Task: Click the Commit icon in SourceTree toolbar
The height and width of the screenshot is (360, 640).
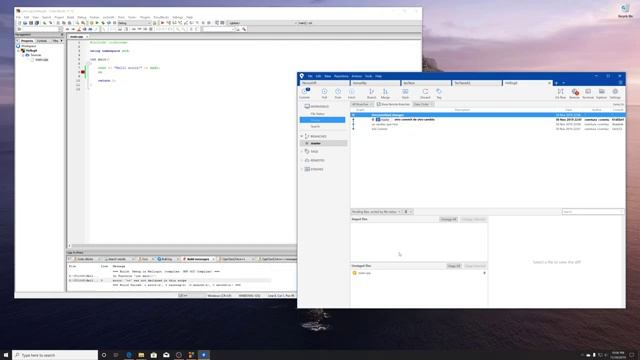Action: coord(305,92)
